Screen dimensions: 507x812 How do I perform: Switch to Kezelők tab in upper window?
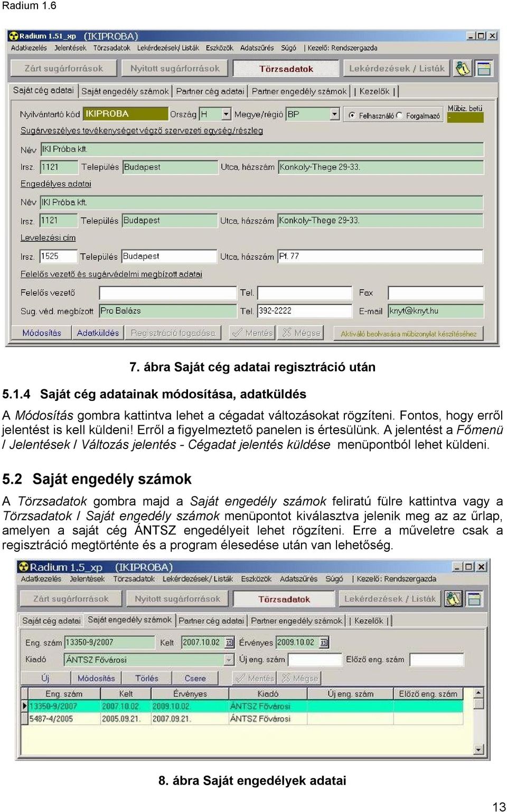click(374, 91)
